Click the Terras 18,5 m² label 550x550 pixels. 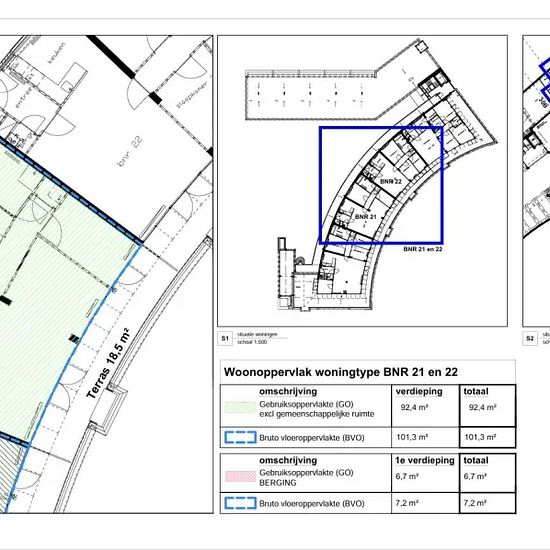pos(108,363)
